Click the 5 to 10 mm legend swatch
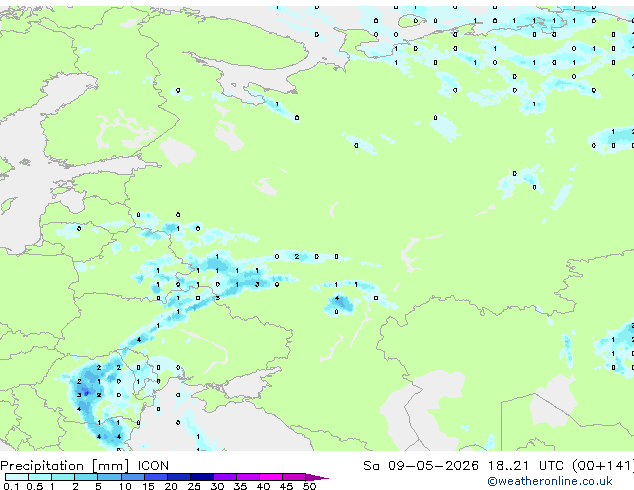 [x=109, y=477]
